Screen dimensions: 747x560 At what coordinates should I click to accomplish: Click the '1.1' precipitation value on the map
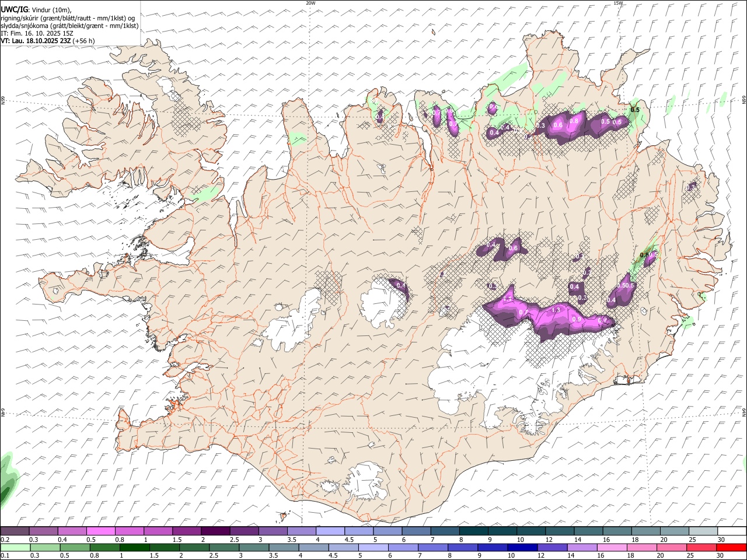click(x=508, y=299)
